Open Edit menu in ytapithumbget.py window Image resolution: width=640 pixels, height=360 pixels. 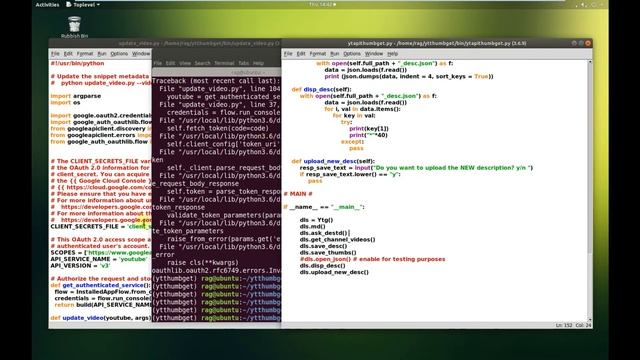301,54
